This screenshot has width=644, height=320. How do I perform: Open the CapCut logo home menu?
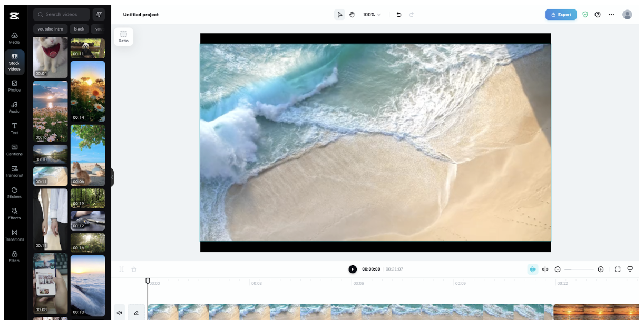[14, 15]
